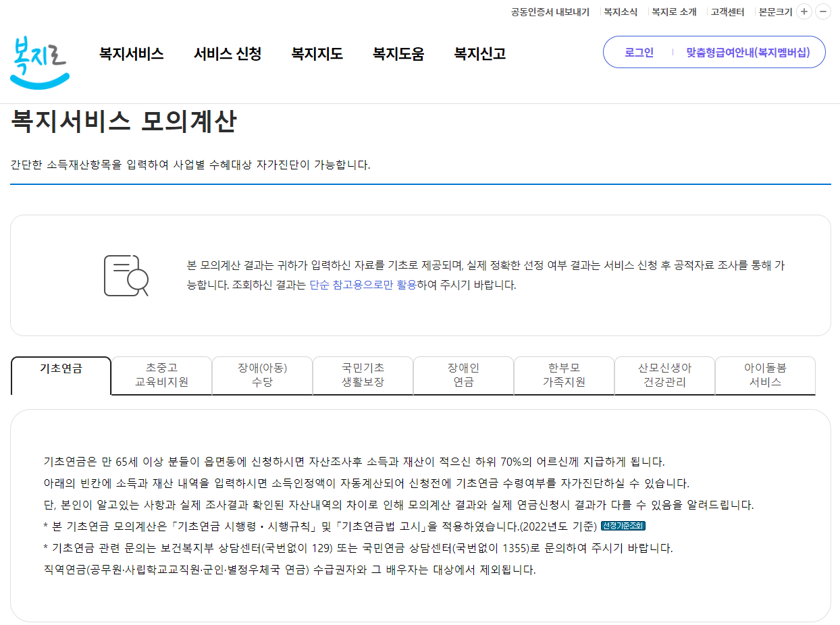This screenshot has width=840, height=625.
Task: Click the font size increase (+) icon
Action: tap(804, 11)
